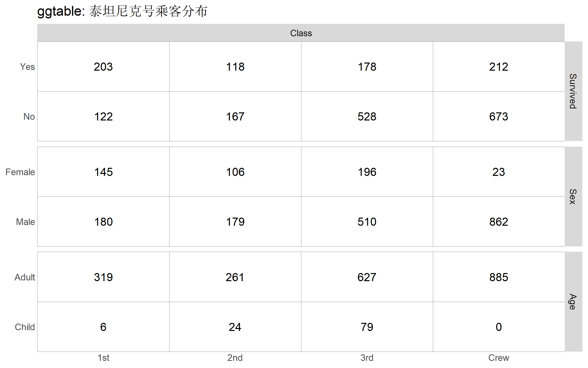
Task: Click the Yes row label
Action: [x=27, y=67]
